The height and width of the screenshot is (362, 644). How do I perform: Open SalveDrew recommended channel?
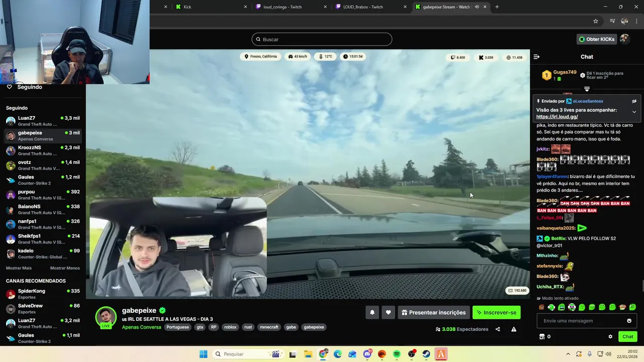[x=43, y=308]
